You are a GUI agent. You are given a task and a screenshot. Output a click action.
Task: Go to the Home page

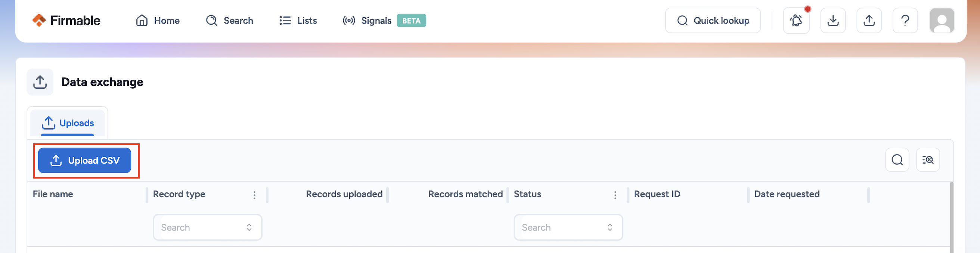[158, 21]
